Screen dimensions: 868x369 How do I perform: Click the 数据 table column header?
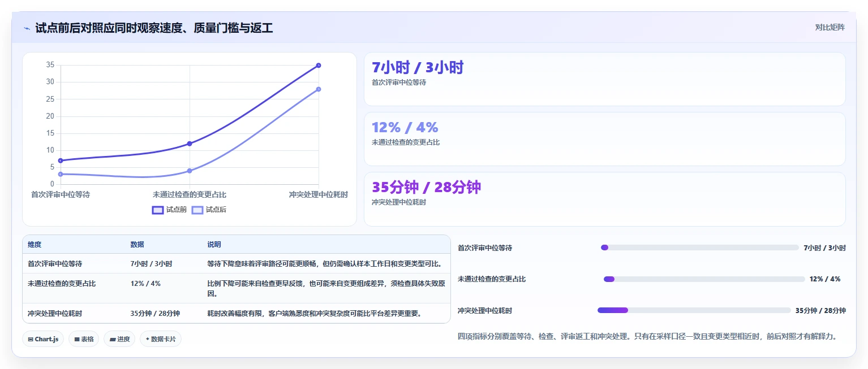pyautogui.click(x=137, y=245)
